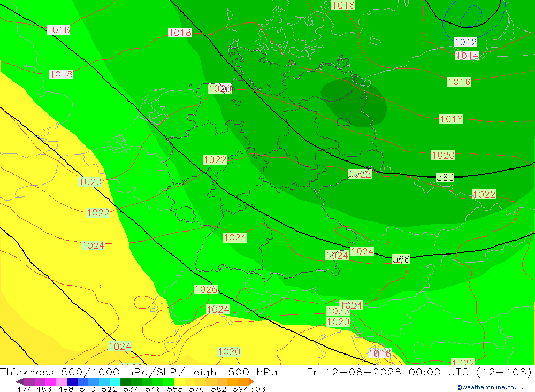
Task: Click the darkest green legend swatch
Action: click(126, 381)
